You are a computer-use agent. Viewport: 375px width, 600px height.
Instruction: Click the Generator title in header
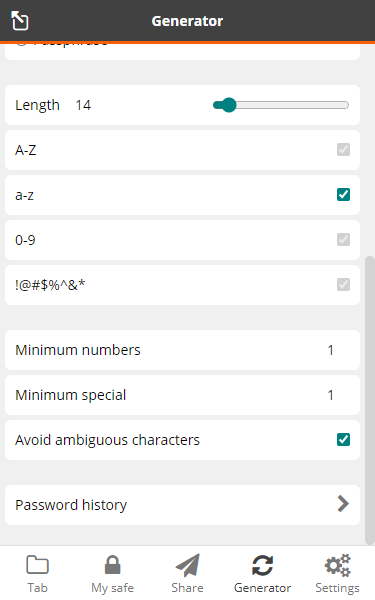coord(187,21)
